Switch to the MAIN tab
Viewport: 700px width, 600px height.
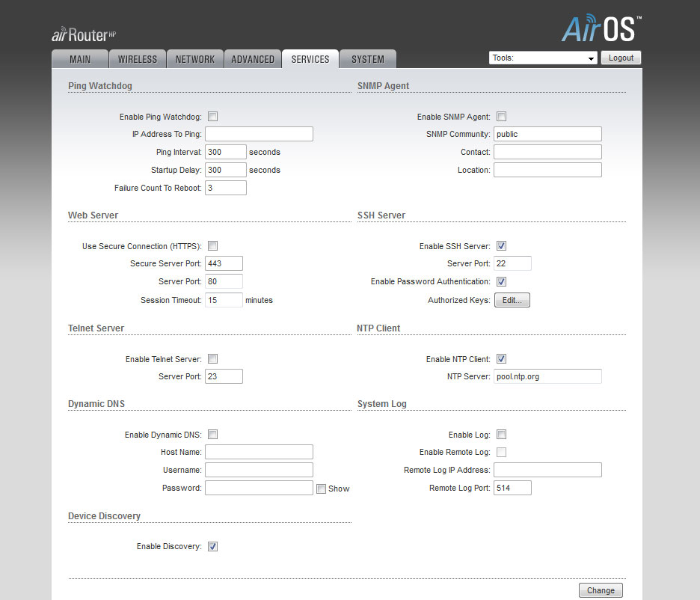[79, 58]
